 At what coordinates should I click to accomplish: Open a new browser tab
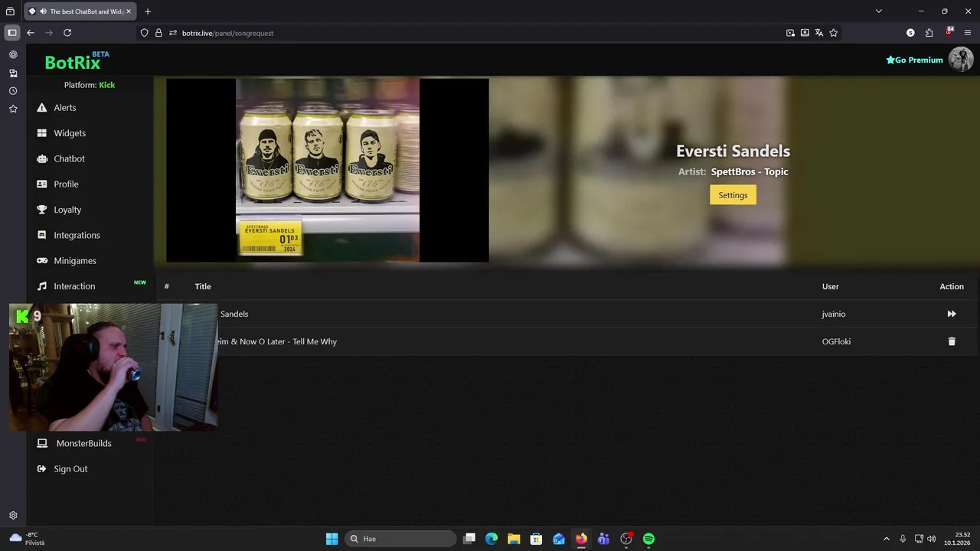(148, 11)
